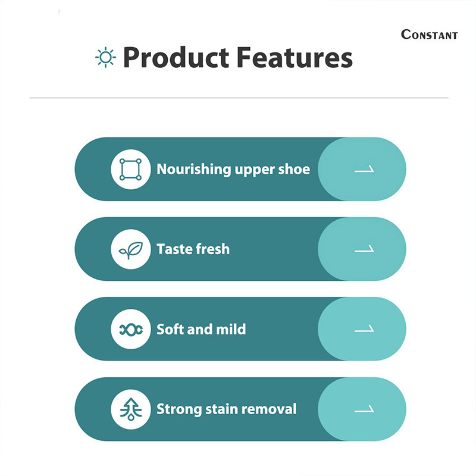The image size is (476, 476).
Task: Select the Taste fresh label
Action: (193, 249)
